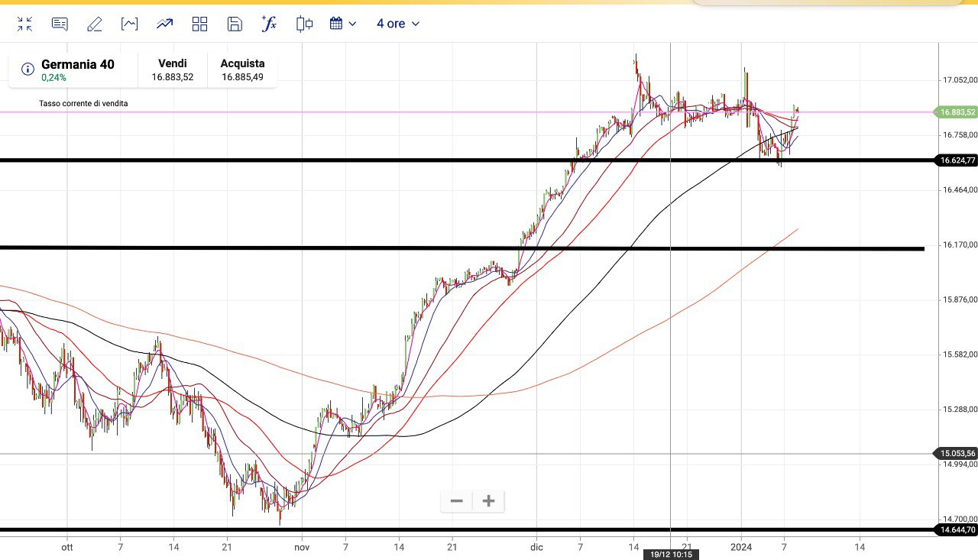Open the trend line tool icon
Image resolution: width=978 pixels, height=560 pixels.
pos(165,24)
